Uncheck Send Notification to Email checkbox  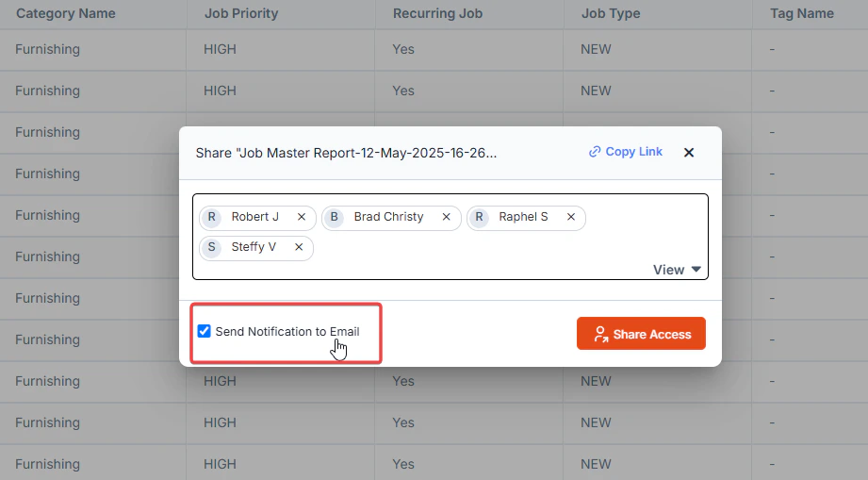(x=205, y=331)
